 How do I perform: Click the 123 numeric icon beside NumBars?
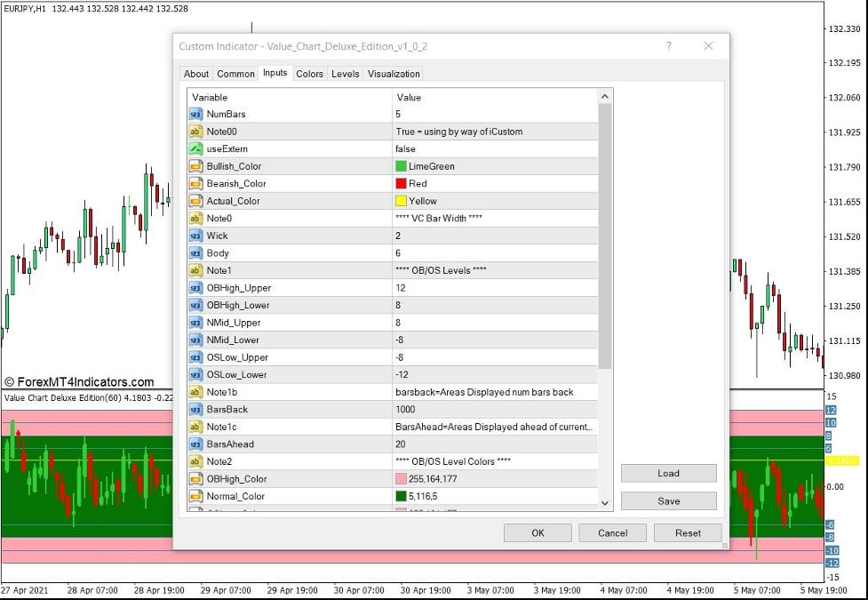pyautogui.click(x=195, y=114)
